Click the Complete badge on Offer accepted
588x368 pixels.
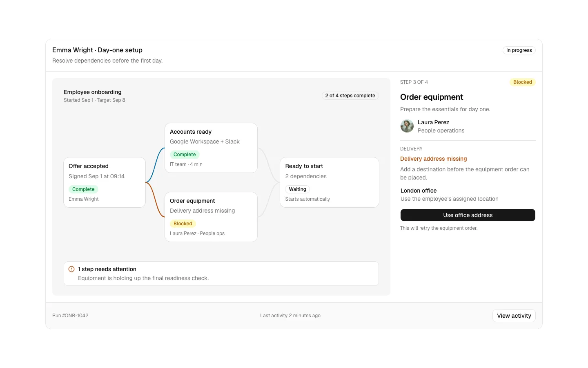(83, 189)
